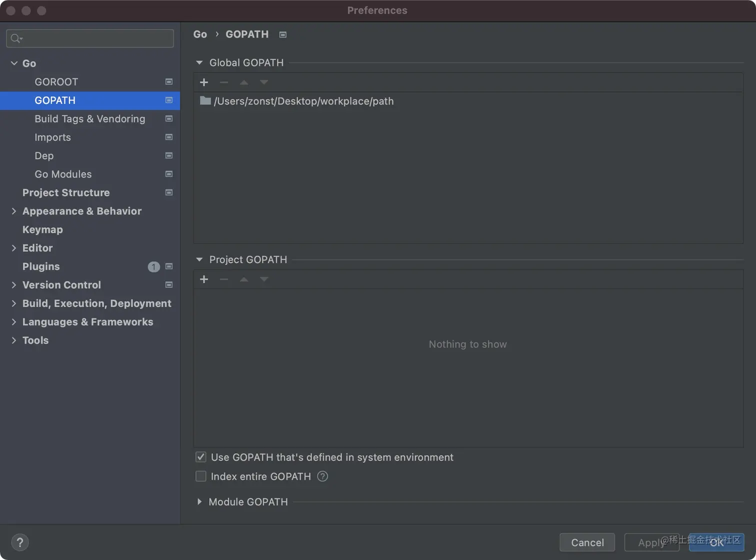Click the add button under Project GOPATH
This screenshot has height=560, width=756.
click(204, 279)
